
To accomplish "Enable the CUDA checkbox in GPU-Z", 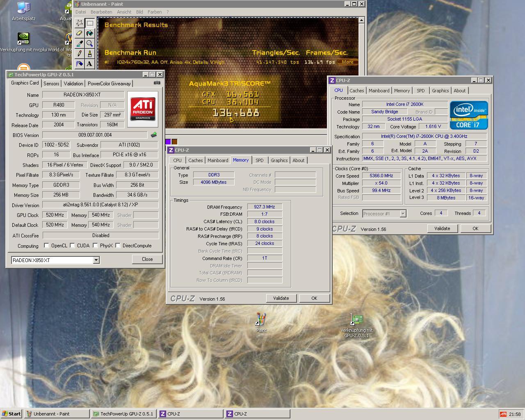I will click(x=72, y=246).
